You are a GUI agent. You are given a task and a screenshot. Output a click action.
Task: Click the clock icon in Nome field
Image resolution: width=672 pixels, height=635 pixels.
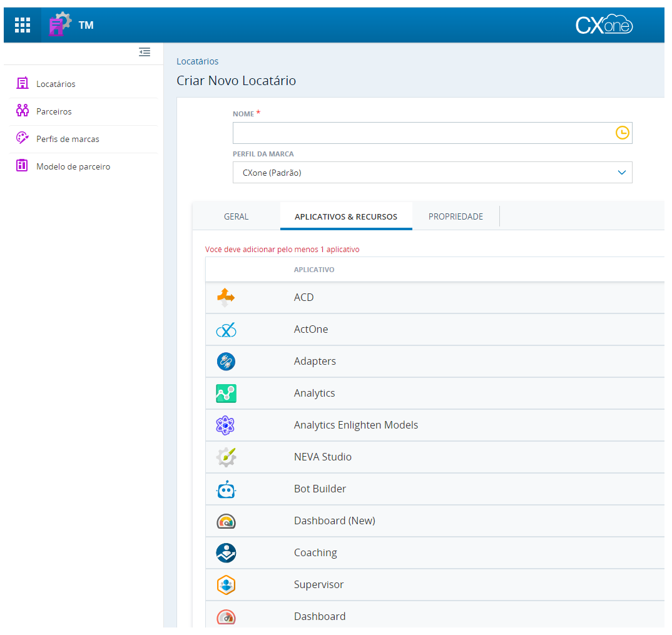click(x=623, y=133)
